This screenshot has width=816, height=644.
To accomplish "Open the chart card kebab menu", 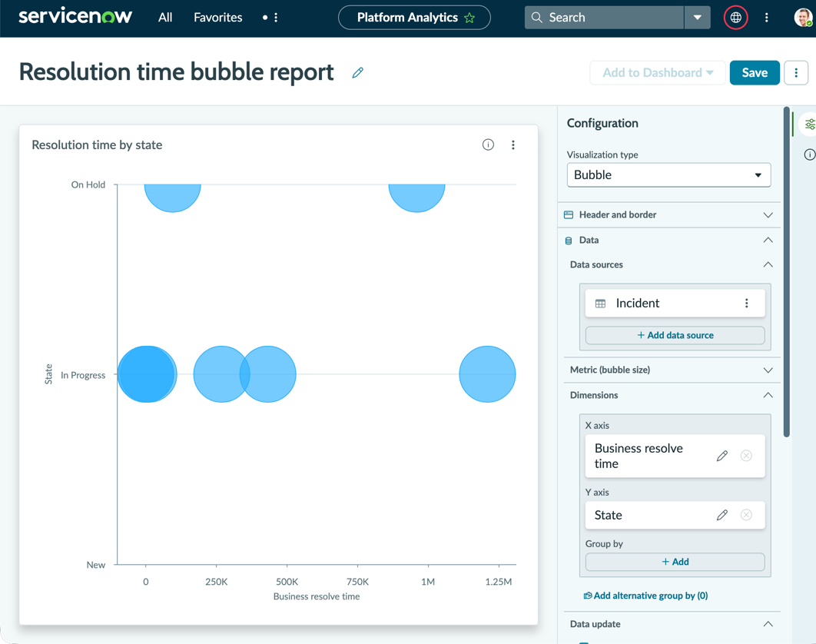I will coord(512,144).
